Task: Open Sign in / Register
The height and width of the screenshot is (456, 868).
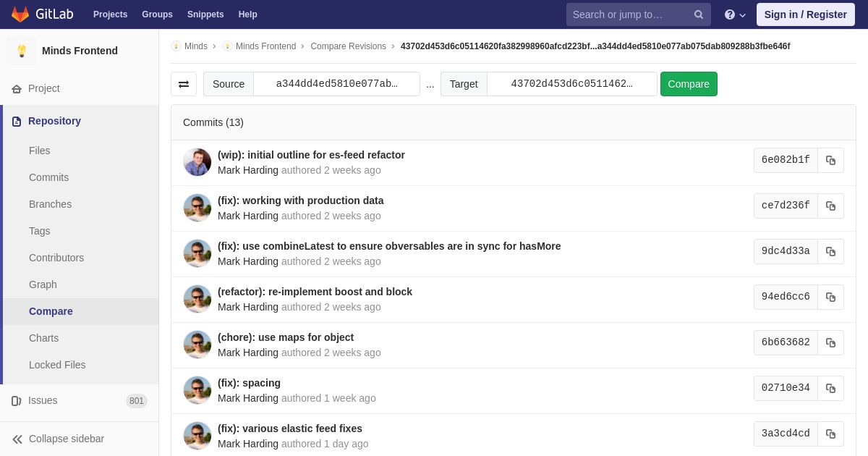Action: pyautogui.click(x=805, y=14)
